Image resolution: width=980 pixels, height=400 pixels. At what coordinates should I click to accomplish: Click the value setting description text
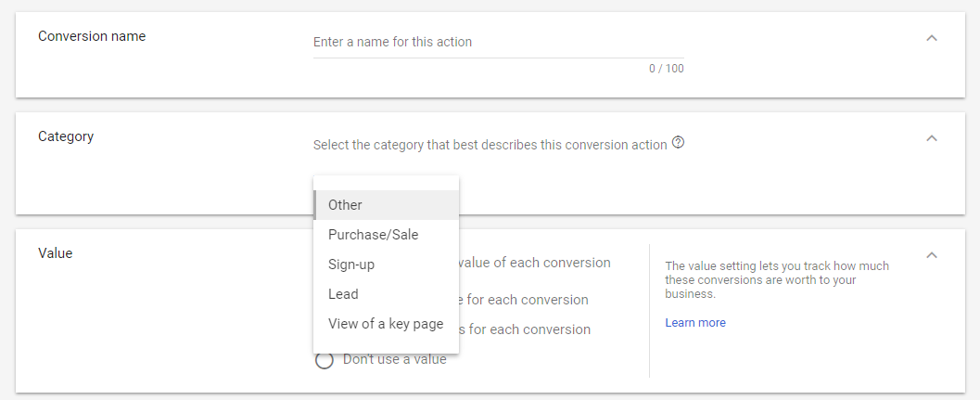pyautogui.click(x=777, y=279)
